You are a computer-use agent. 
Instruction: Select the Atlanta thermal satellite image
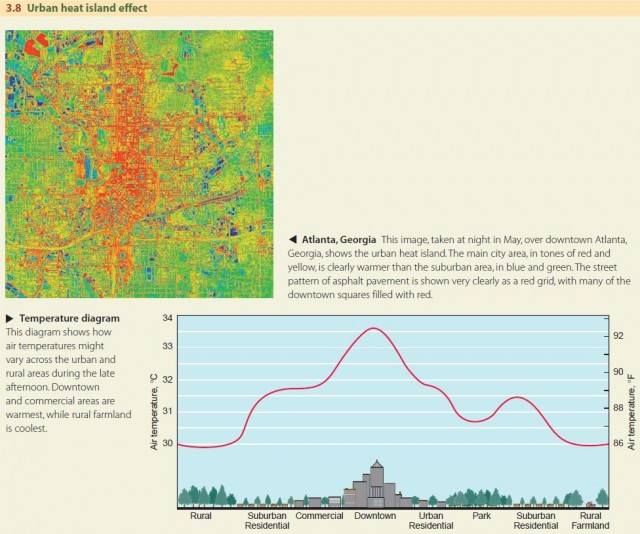(x=139, y=164)
